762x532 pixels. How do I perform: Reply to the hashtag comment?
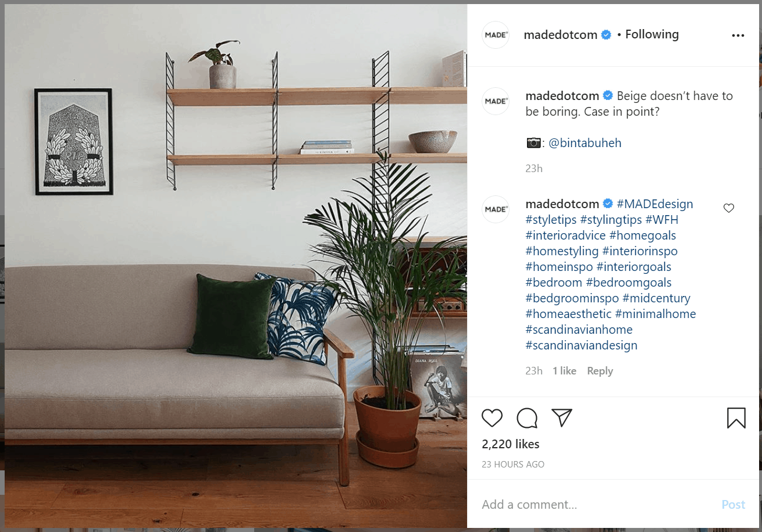(x=600, y=371)
